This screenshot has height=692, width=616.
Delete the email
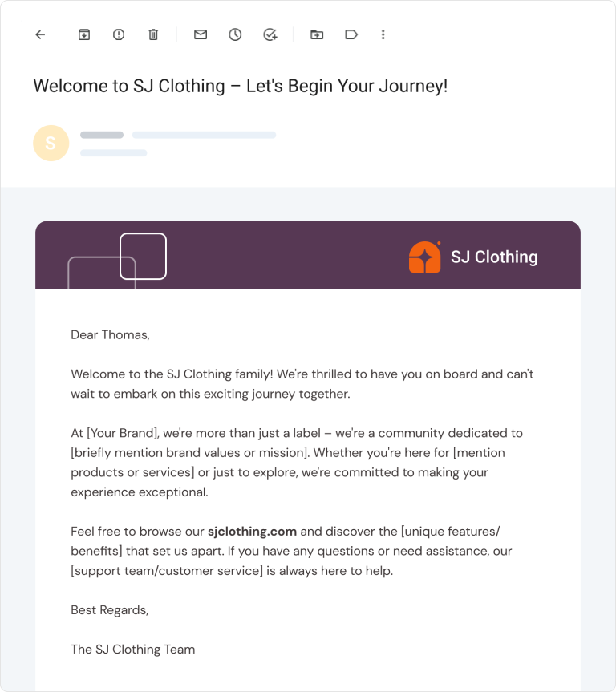152,34
